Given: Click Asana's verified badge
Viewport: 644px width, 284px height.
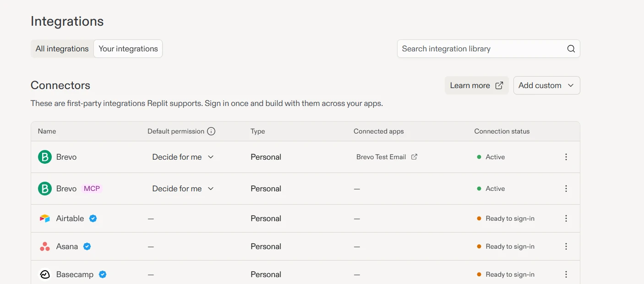Looking at the screenshot, I should tap(87, 246).
